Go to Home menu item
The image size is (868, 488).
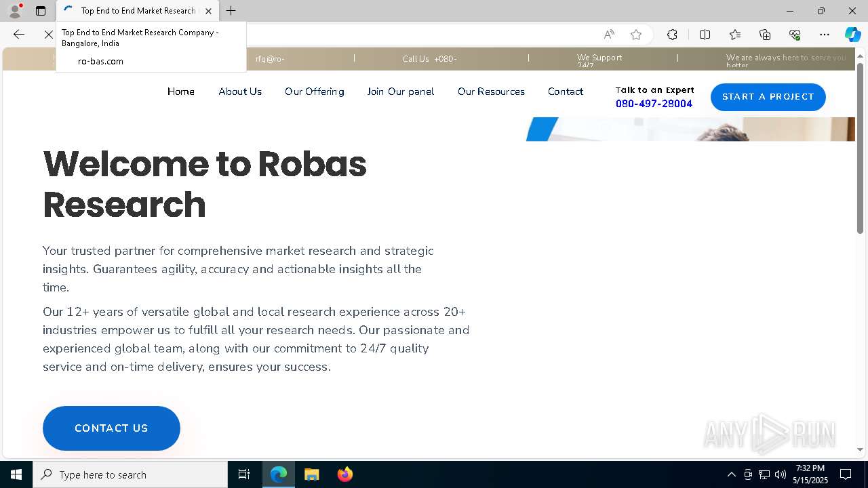(181, 91)
